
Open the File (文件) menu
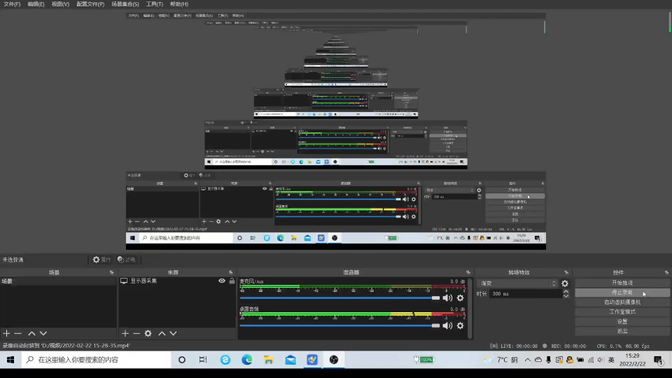[x=12, y=4]
